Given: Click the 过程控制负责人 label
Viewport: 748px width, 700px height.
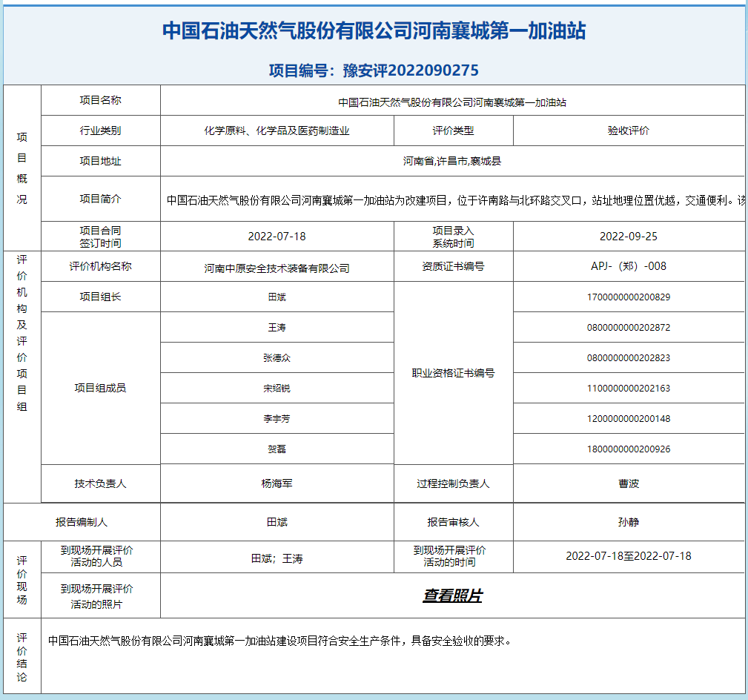Looking at the screenshot, I should click(453, 483).
